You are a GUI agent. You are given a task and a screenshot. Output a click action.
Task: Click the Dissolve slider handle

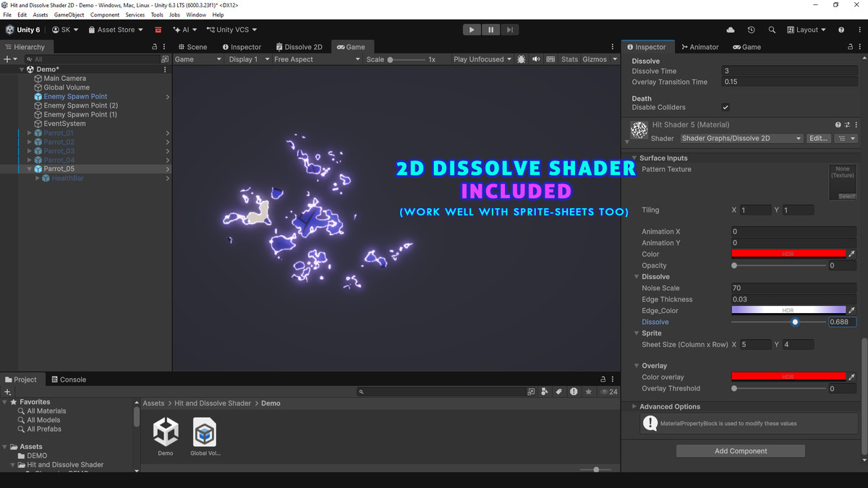coord(795,322)
